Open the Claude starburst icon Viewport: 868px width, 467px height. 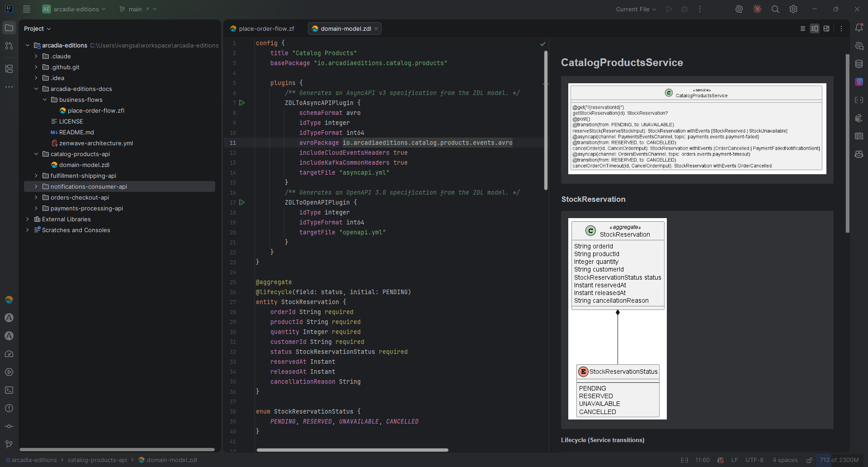[757, 9]
